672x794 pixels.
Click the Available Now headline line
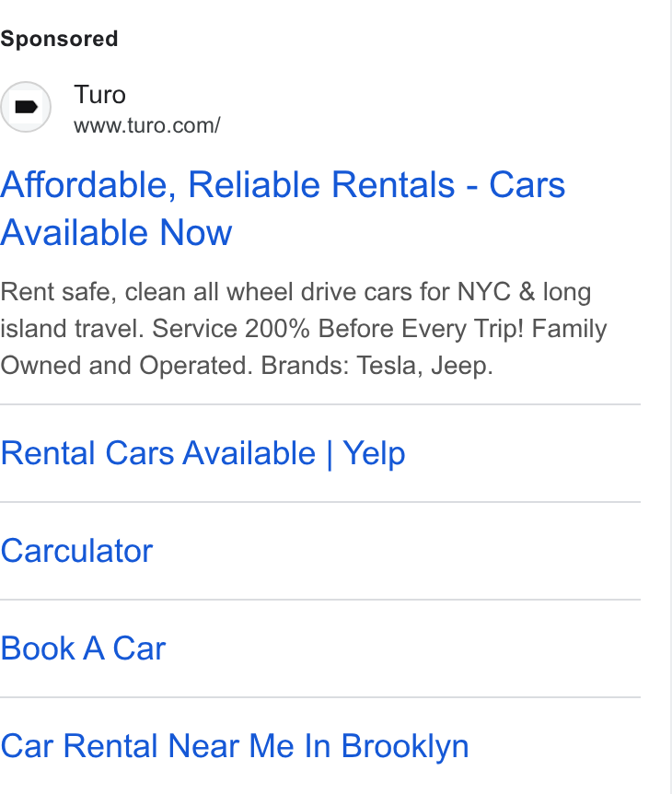tap(116, 233)
